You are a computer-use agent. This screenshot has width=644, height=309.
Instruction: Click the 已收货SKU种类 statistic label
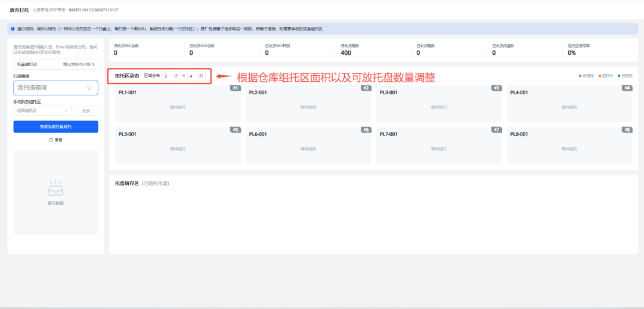point(278,45)
